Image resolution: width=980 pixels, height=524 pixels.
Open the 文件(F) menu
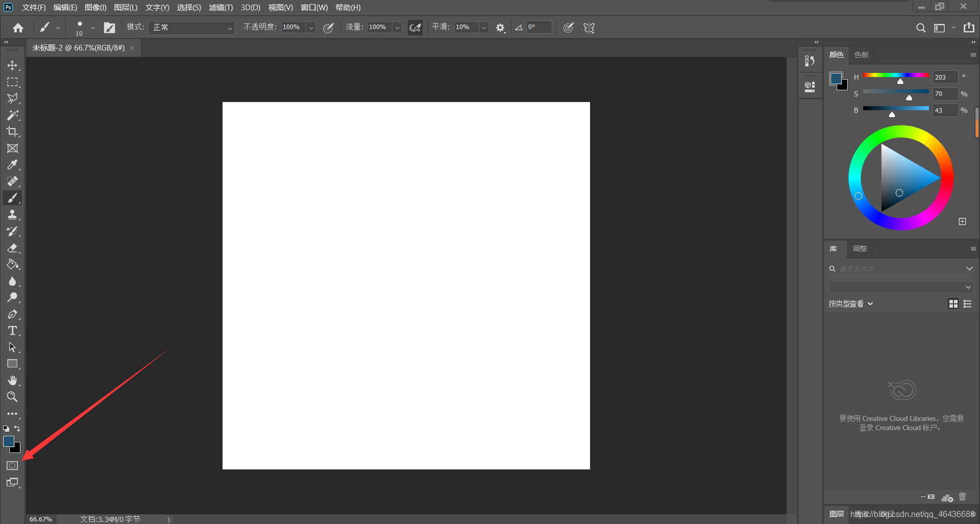[34, 8]
